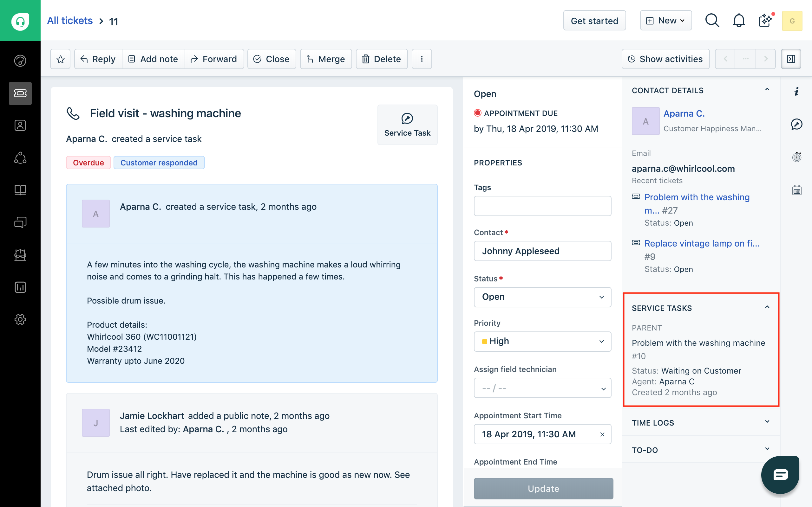This screenshot has width=812, height=507.
Task: Open more ticket actions via ellipsis menu
Action: tap(422, 59)
